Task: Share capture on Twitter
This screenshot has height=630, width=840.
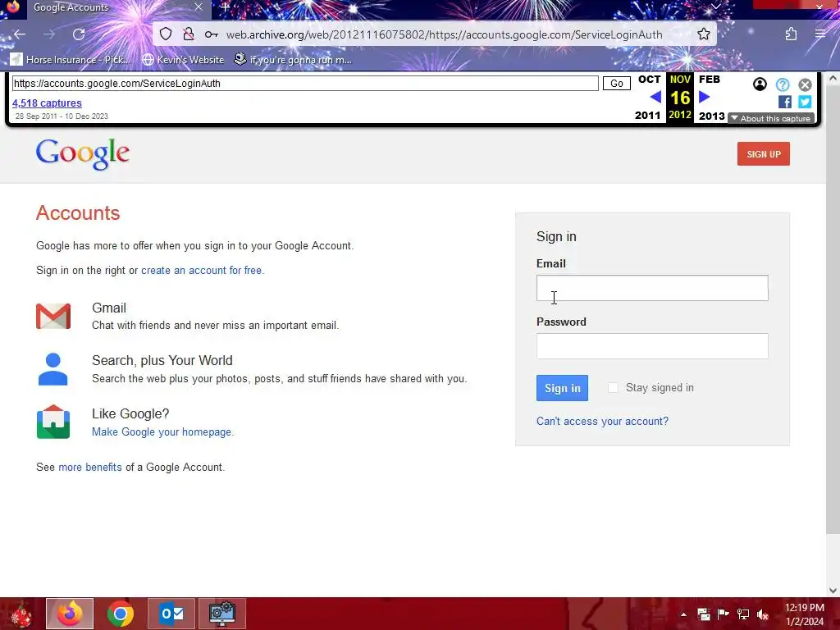Action: tap(805, 102)
